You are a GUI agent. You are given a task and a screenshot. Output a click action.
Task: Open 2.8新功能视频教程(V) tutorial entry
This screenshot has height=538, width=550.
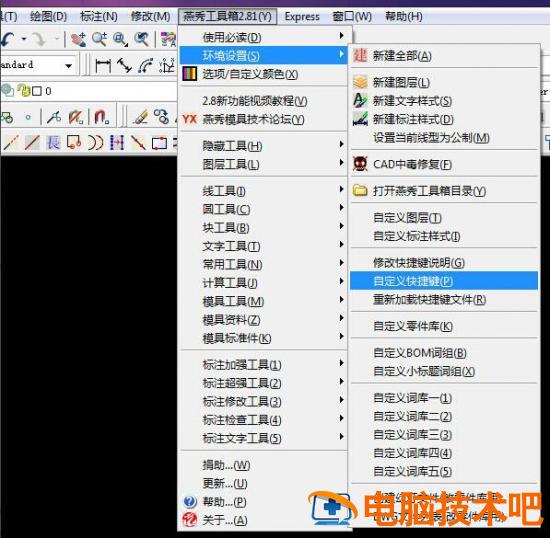(263, 101)
